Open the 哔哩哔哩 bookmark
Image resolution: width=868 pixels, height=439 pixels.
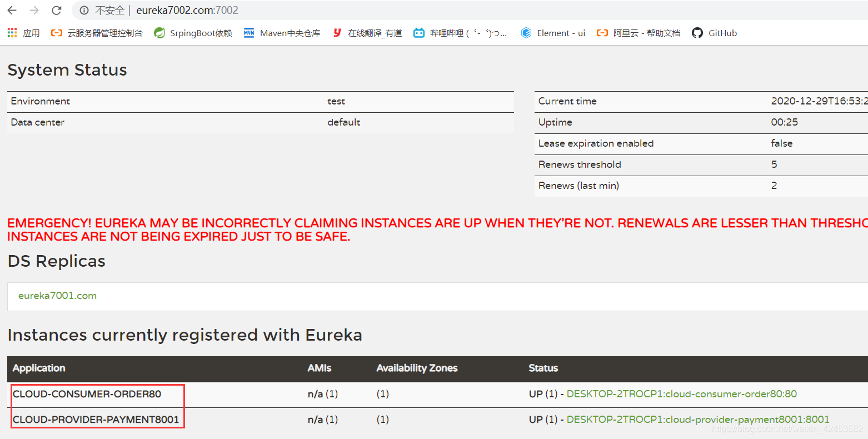(460, 33)
